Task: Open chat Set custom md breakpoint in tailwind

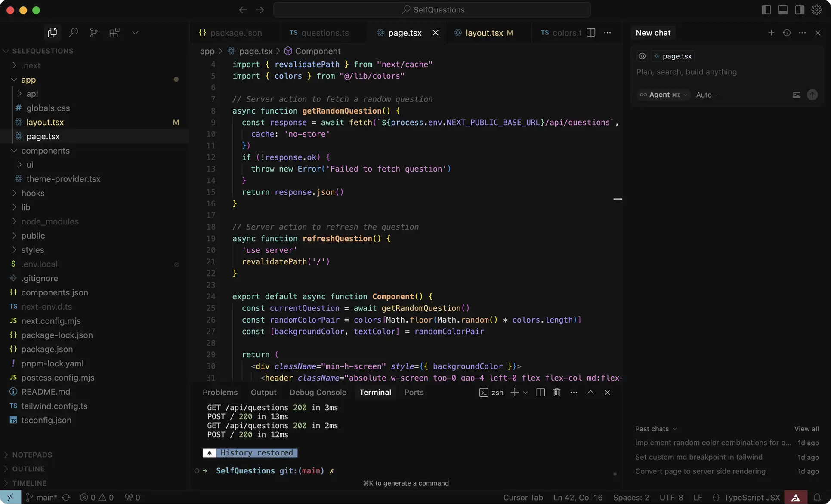Action: coord(727,457)
